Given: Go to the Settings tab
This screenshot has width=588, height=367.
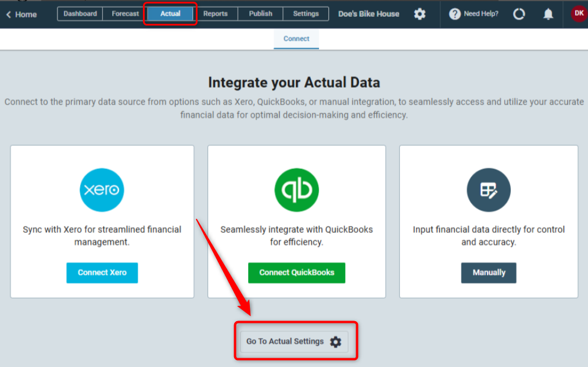Looking at the screenshot, I should (x=306, y=13).
